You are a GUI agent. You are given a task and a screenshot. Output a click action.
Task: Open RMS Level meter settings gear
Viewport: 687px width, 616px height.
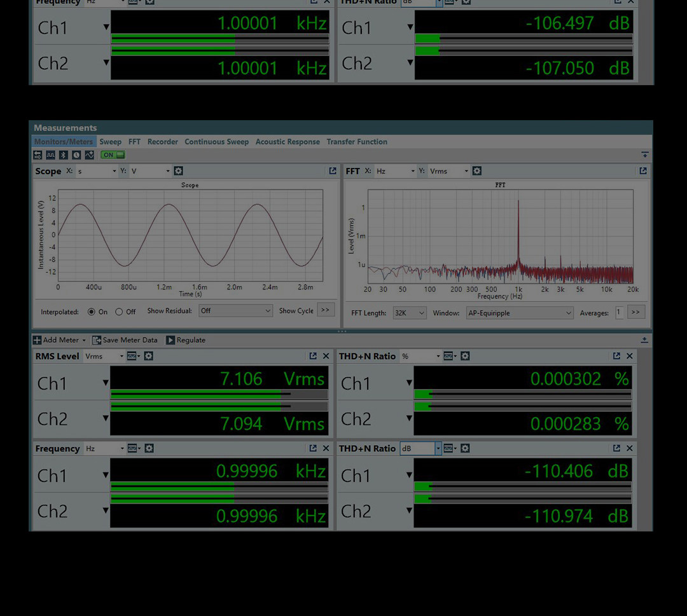[x=148, y=356]
